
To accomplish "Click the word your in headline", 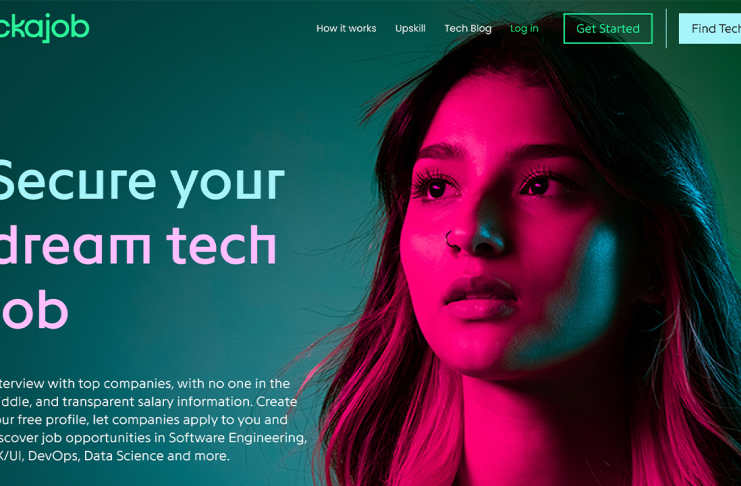I will click(227, 185).
